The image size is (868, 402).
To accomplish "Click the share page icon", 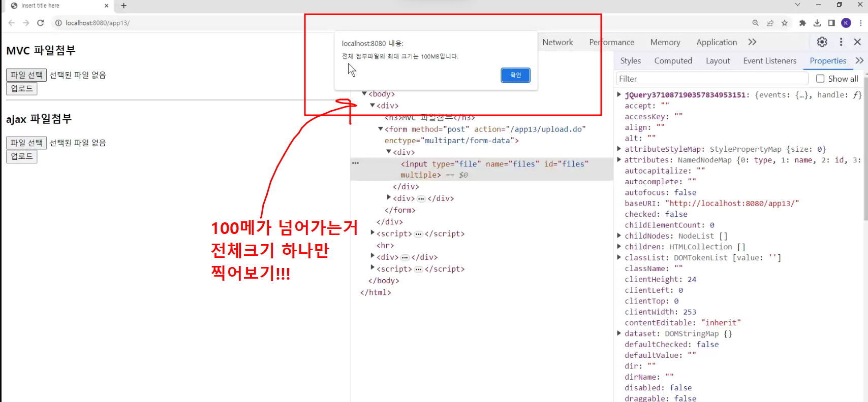I will [770, 23].
